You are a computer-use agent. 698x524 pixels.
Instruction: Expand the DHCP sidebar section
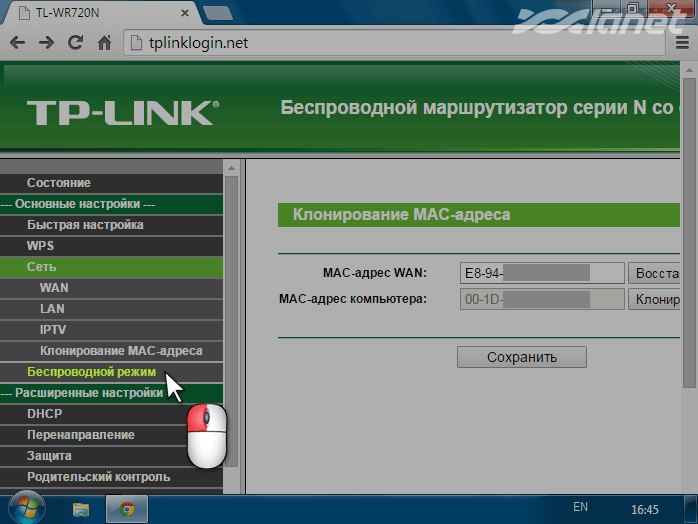coord(45,414)
